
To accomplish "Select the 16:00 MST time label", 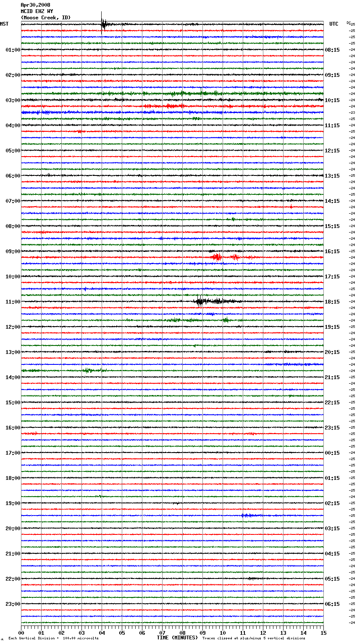I will point(13,428).
